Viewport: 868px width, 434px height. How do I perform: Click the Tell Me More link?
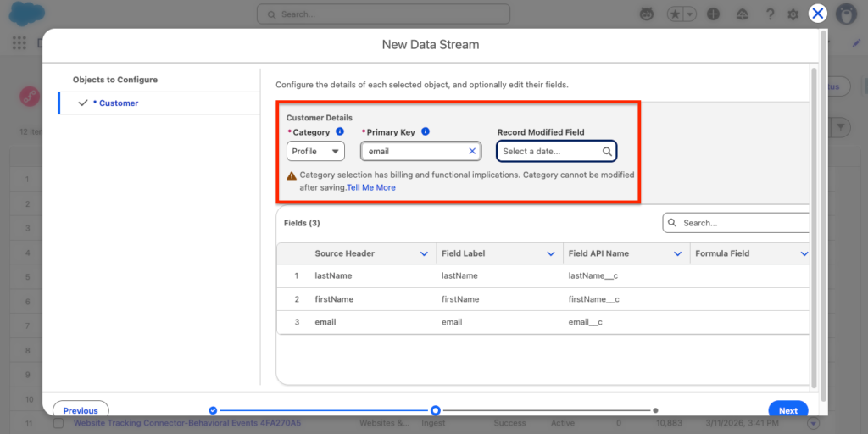click(x=371, y=187)
